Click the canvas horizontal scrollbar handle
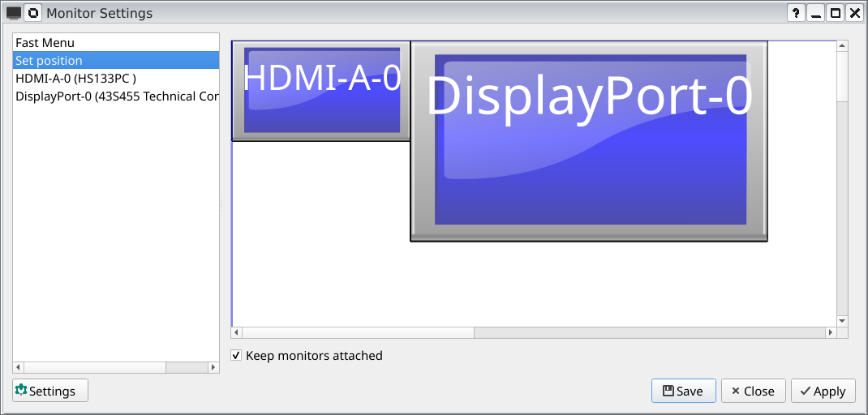The width and height of the screenshot is (868, 415). pyautogui.click(x=358, y=332)
